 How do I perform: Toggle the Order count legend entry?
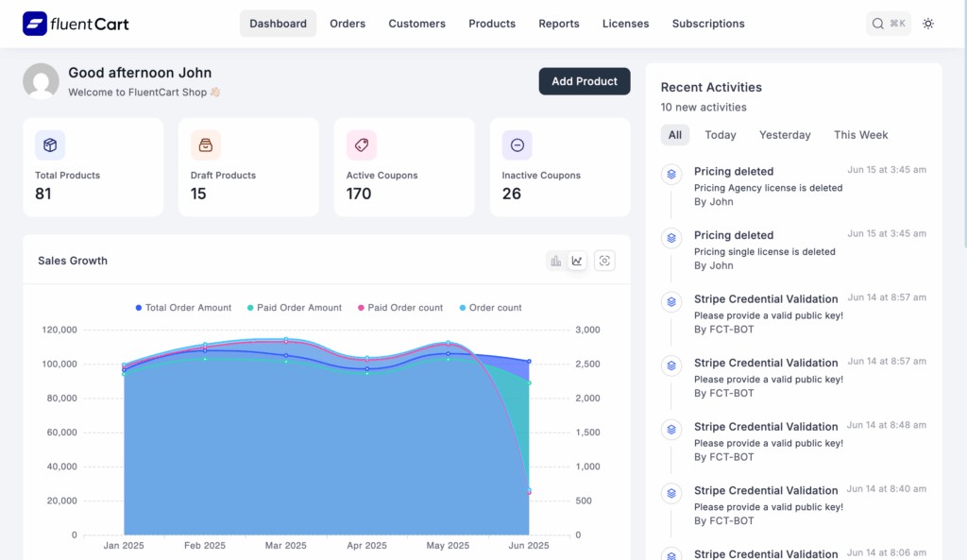[490, 307]
